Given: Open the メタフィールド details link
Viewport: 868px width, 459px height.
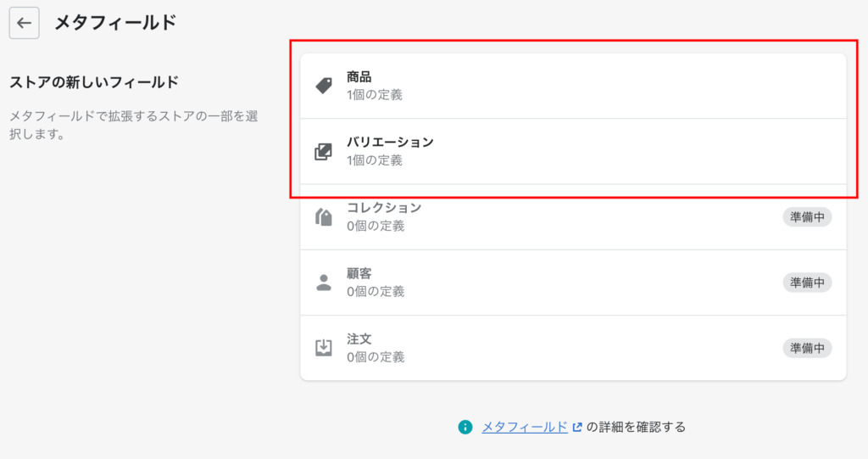Looking at the screenshot, I should click(525, 427).
